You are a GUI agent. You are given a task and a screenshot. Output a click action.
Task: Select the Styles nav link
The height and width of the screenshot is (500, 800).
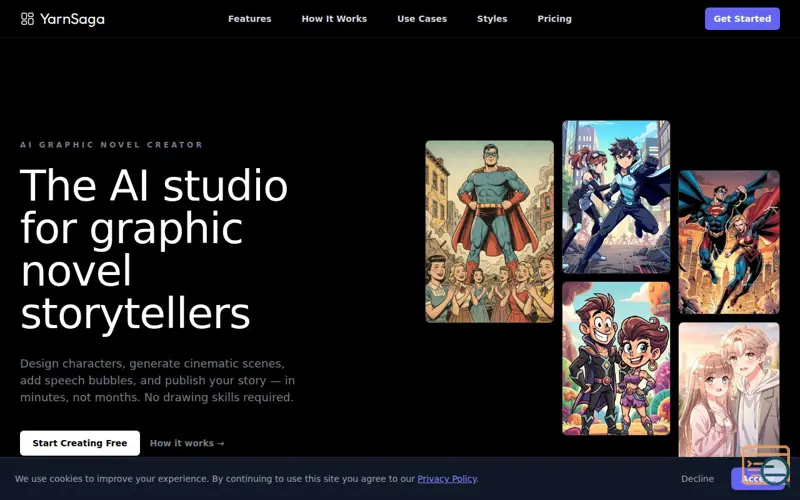492,19
